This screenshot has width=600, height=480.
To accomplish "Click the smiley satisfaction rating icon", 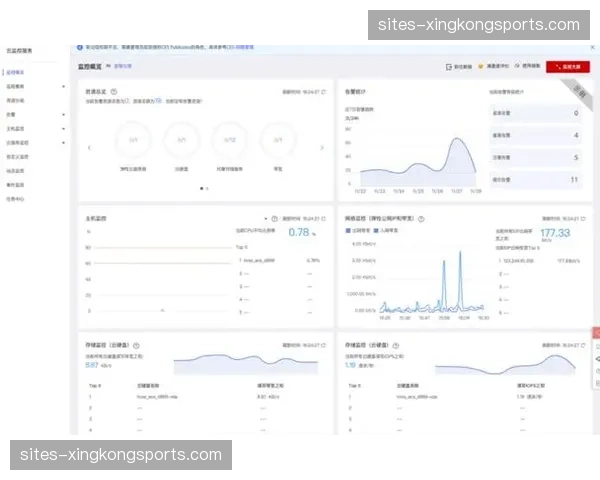I will (x=480, y=67).
